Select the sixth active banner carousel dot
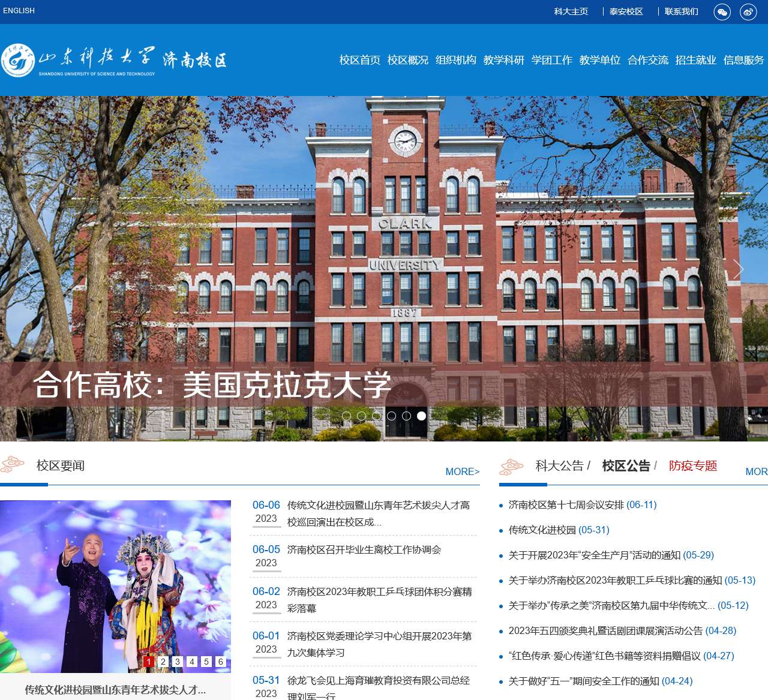The width and height of the screenshot is (768, 700). click(x=421, y=416)
